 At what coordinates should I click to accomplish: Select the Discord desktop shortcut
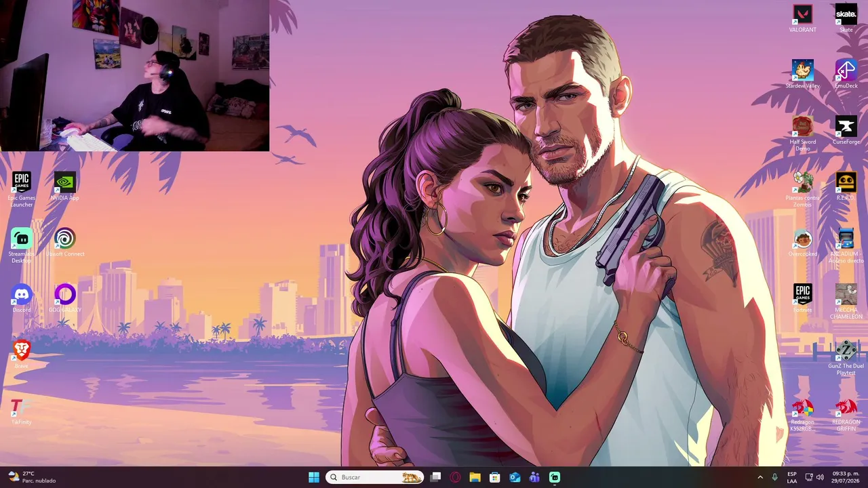coord(22,298)
